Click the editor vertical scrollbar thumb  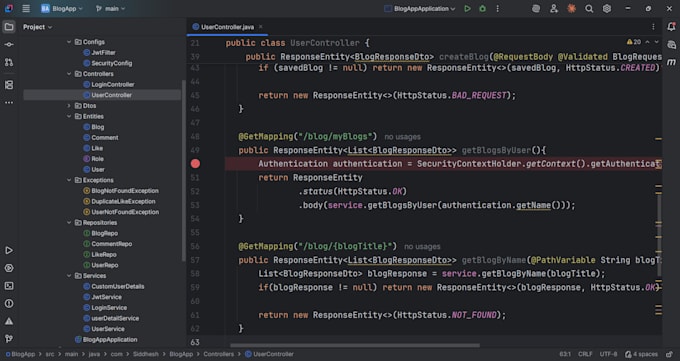tap(659, 234)
